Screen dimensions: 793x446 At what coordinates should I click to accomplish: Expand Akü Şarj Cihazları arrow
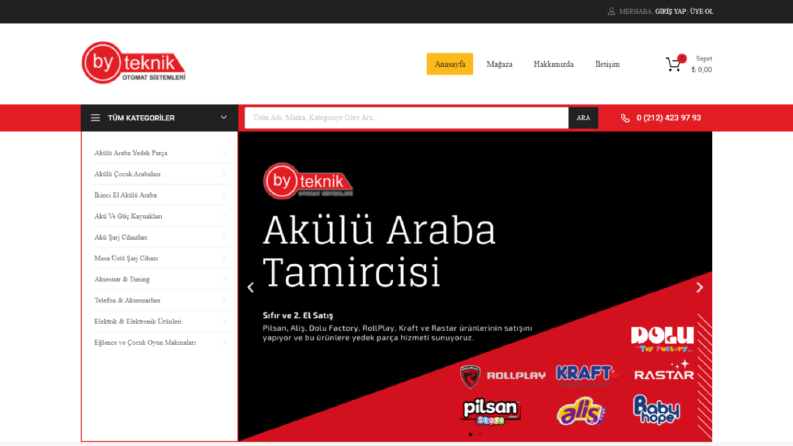224,237
